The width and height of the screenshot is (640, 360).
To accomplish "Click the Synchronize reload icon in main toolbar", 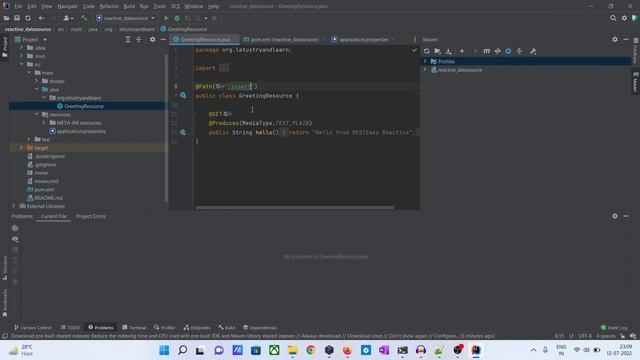I will 28,18.
